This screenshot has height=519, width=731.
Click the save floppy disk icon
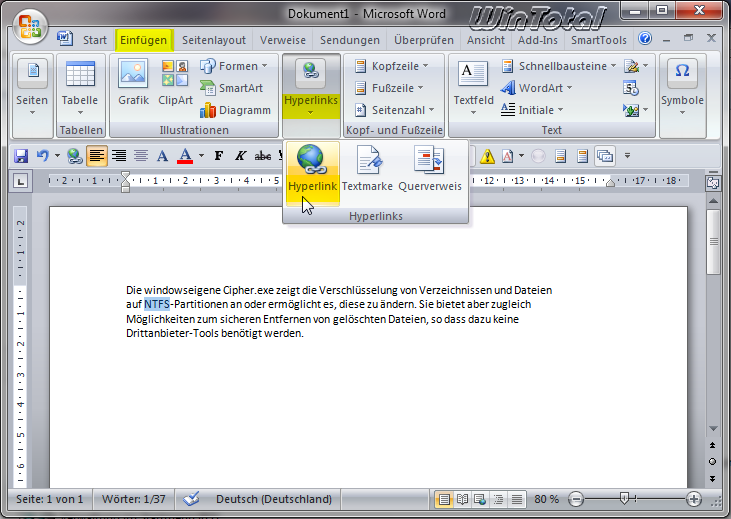[21, 156]
